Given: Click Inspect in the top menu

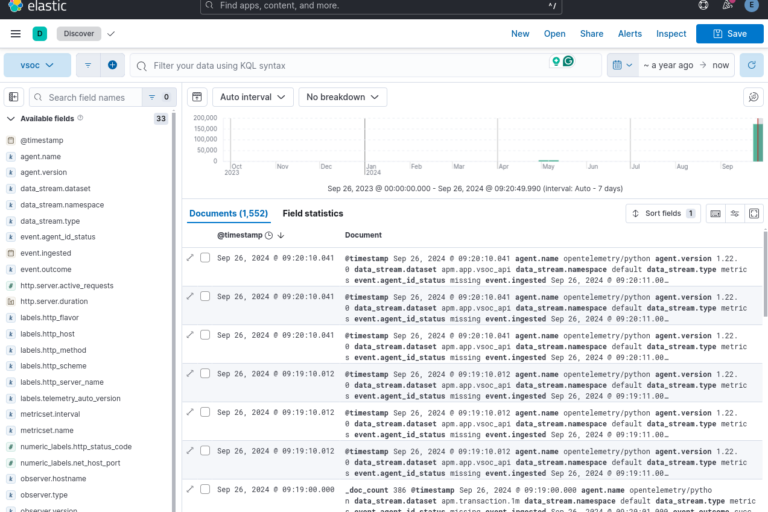Looking at the screenshot, I should 671,34.
